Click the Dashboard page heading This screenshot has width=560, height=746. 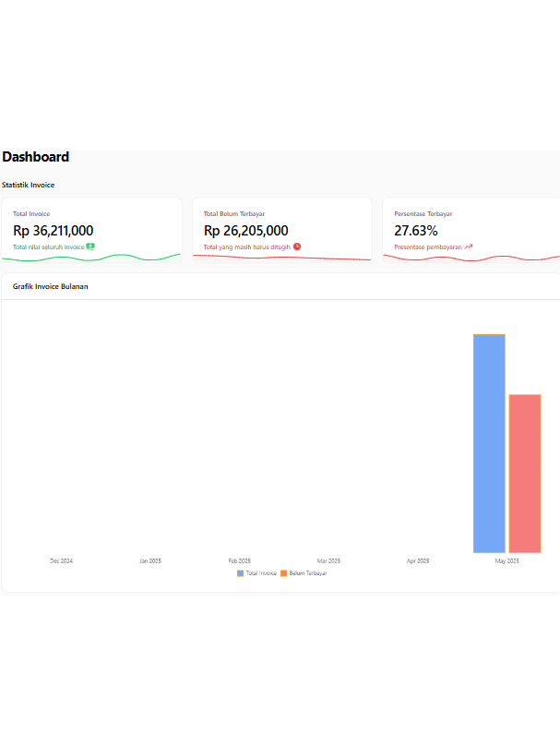36,157
